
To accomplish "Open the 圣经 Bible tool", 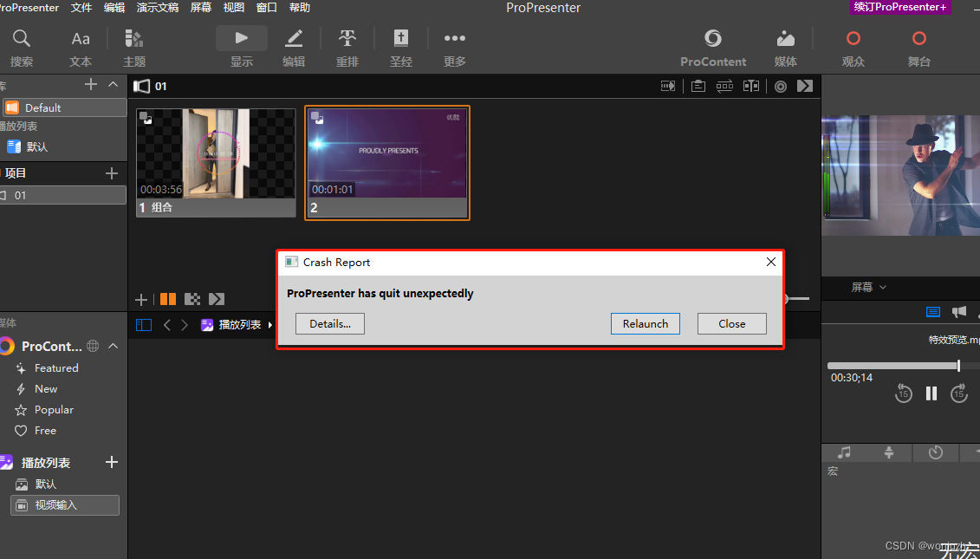I will [x=401, y=48].
